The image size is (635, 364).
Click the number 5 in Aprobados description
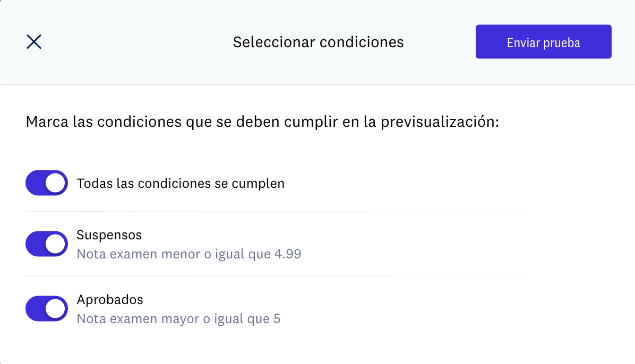(277, 319)
